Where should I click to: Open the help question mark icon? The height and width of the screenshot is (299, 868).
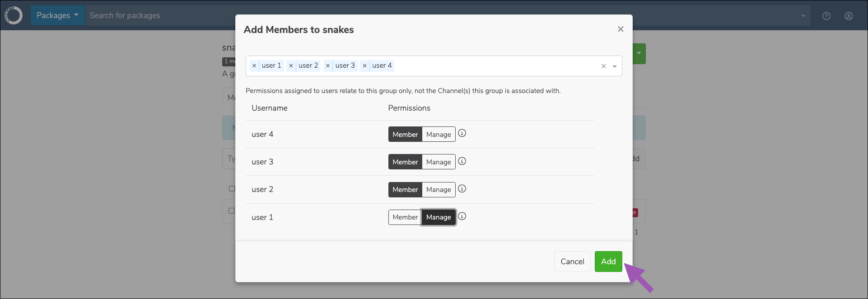pyautogui.click(x=826, y=16)
